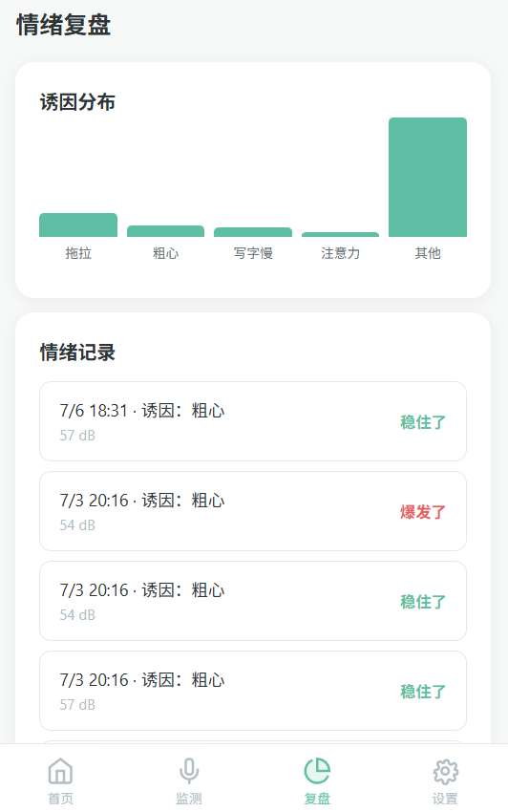Select the 粗心 bar in chart
Image resolution: width=508 pixels, height=812 pixels.
[166, 231]
